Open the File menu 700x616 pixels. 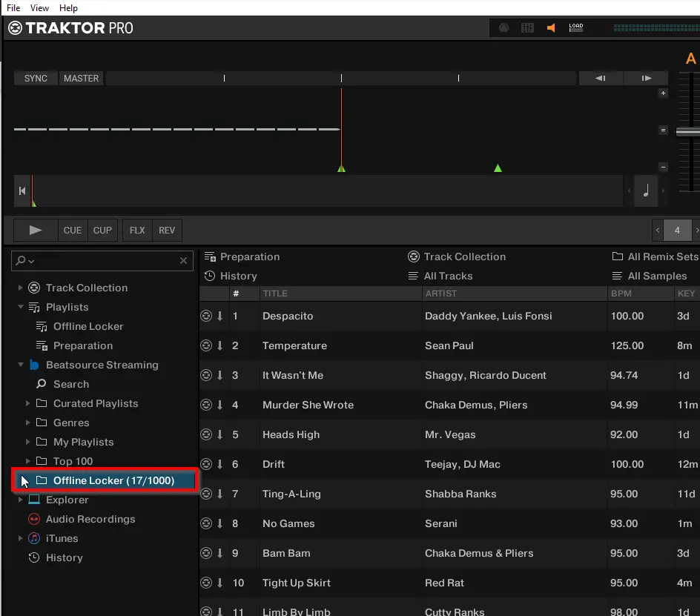coord(13,8)
